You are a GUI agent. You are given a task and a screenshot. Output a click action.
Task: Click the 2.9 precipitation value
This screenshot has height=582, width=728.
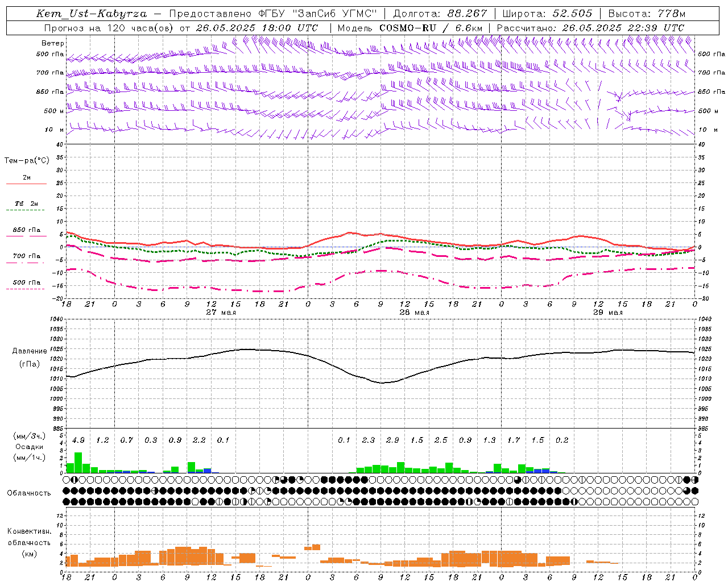(392, 440)
